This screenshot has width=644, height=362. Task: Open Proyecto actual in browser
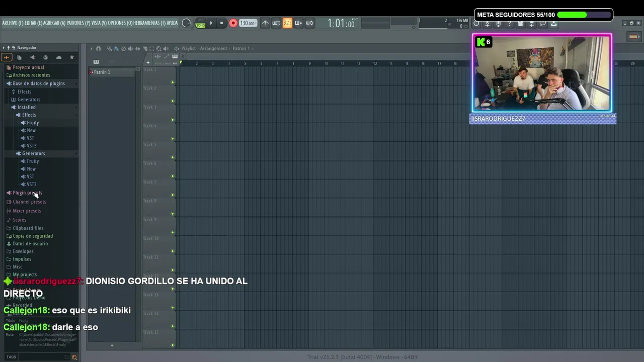[x=28, y=67]
